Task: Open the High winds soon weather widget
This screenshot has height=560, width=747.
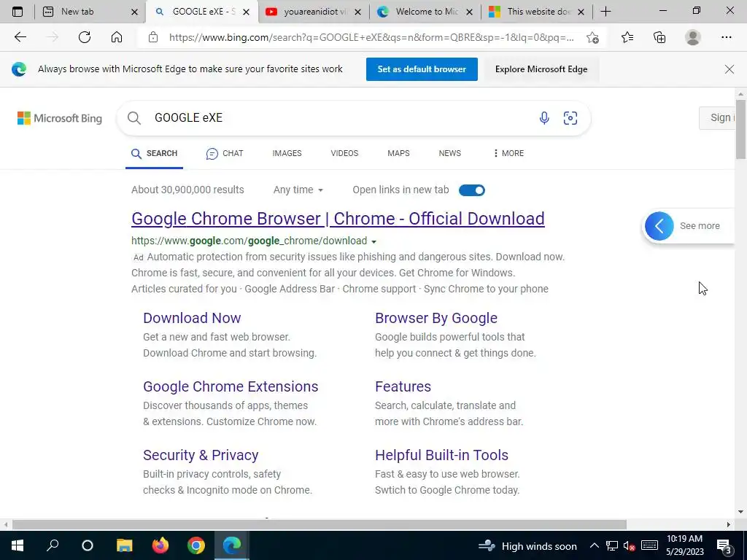Action: click(527, 546)
